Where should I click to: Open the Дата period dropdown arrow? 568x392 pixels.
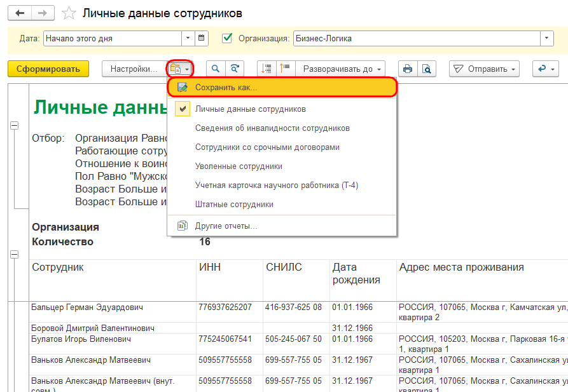[x=188, y=38]
